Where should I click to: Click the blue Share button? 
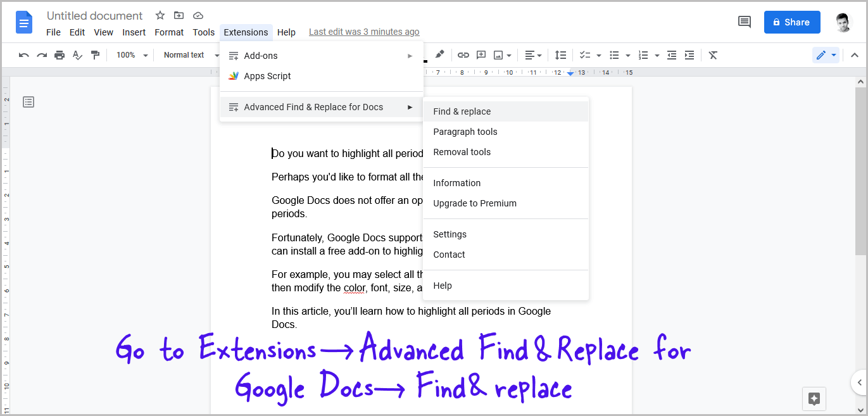coord(792,22)
